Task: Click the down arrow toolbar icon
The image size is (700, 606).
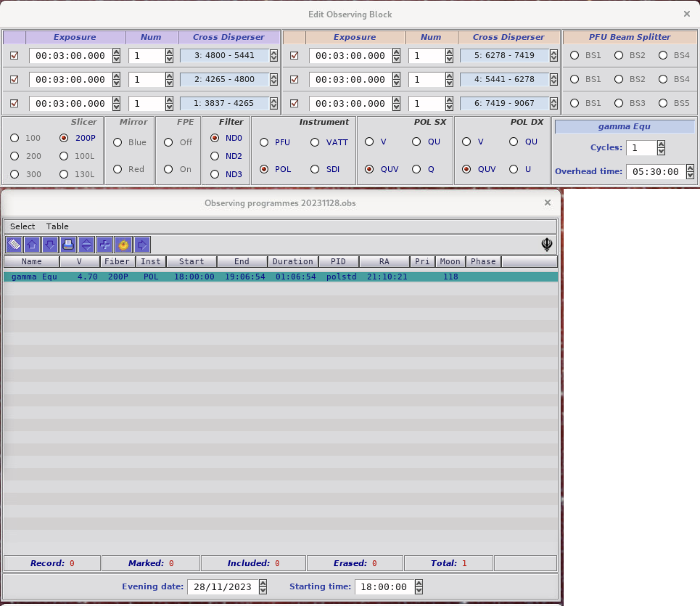Action: click(50, 245)
